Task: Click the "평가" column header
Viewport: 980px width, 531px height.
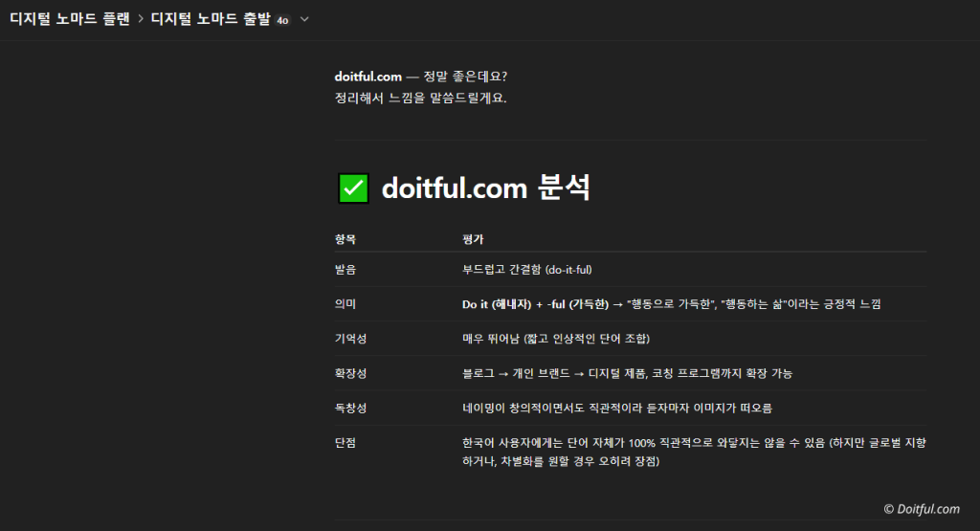Action: [x=473, y=239]
